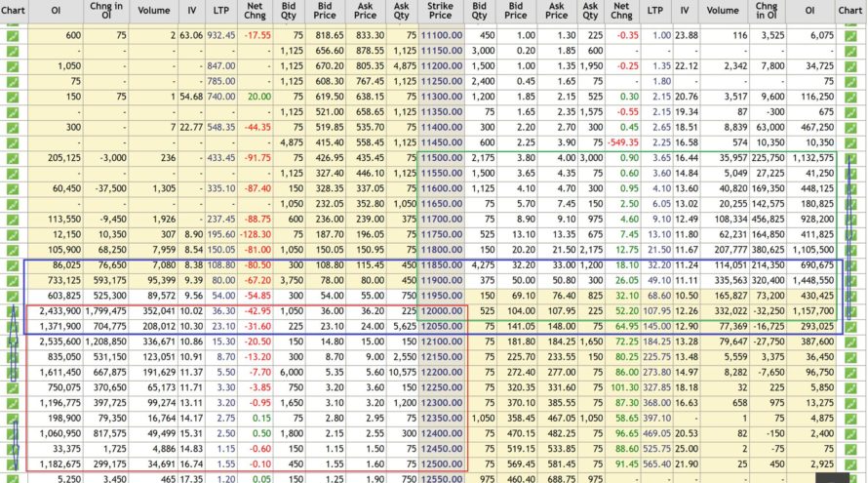Open the calls chart icon for strike 11700.00

coord(12,220)
